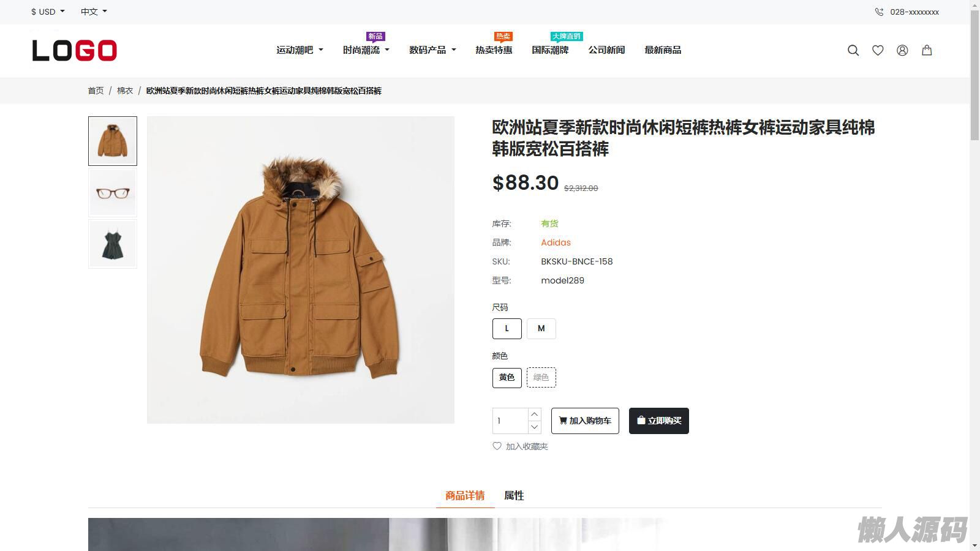The height and width of the screenshot is (551, 980).
Task: Open the 公司新闻 menu item
Action: pyautogui.click(x=606, y=50)
